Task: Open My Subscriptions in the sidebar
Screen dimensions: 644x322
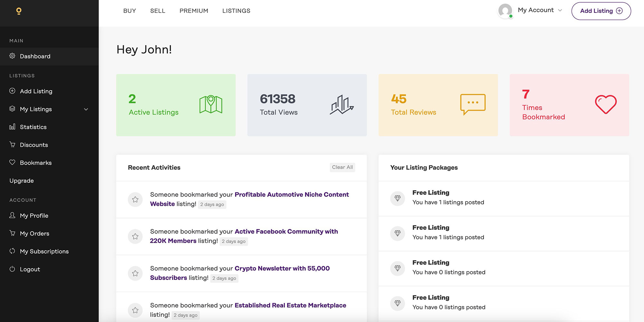Action: point(44,251)
